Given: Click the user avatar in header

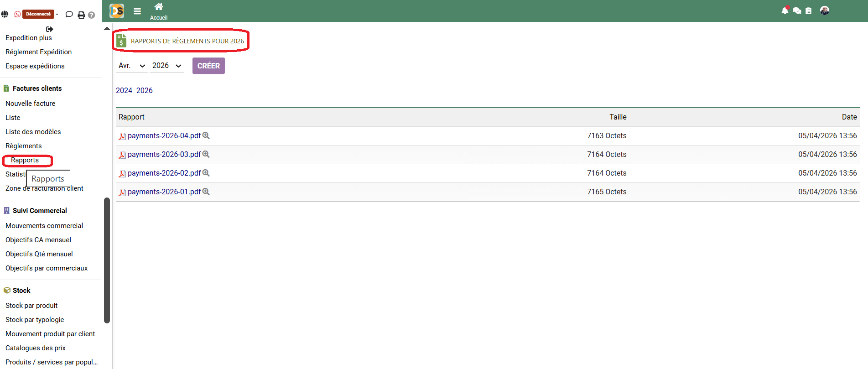Looking at the screenshot, I should (824, 10).
